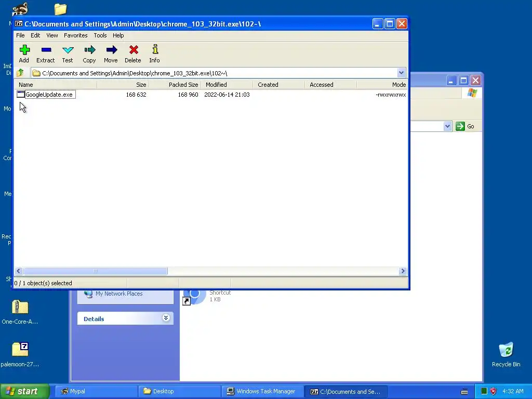Sort by Mode column header

point(382,85)
